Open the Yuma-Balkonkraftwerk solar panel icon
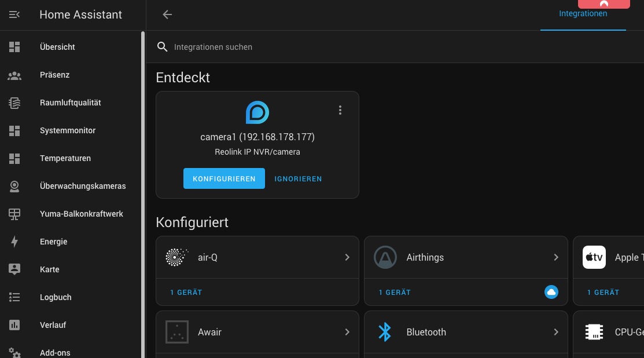The width and height of the screenshot is (644, 358). click(14, 214)
